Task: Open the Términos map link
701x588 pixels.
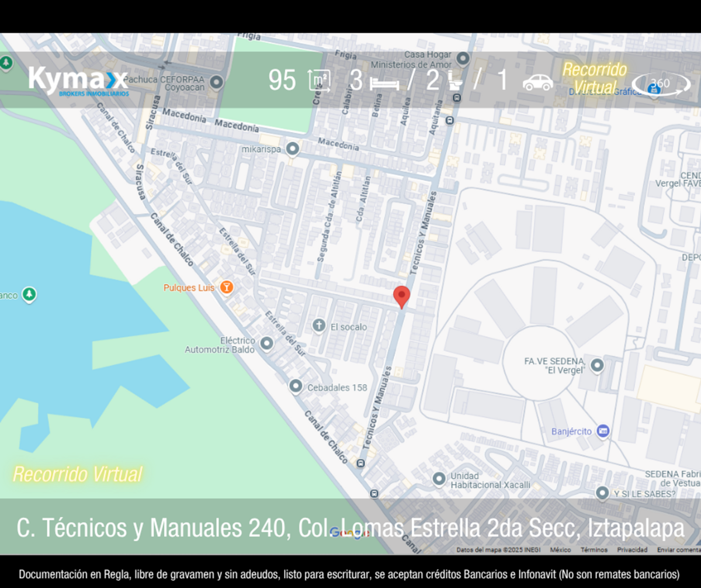Action: 593,549
